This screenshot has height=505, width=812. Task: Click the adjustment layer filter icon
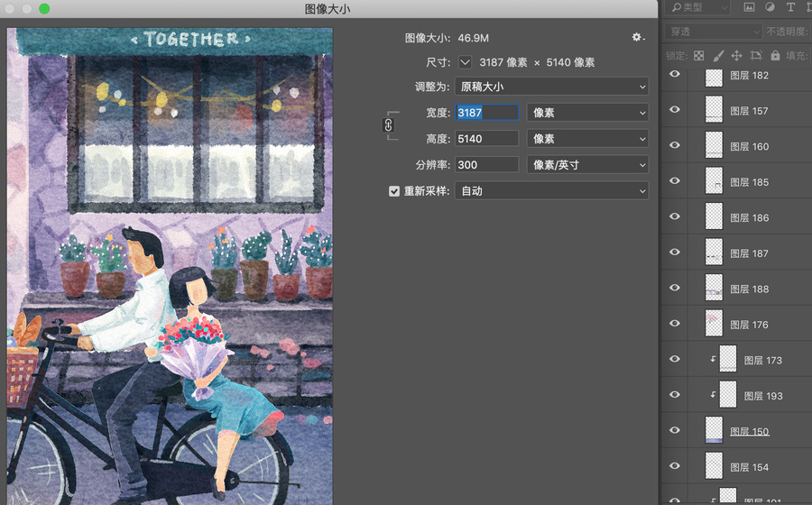point(770,7)
